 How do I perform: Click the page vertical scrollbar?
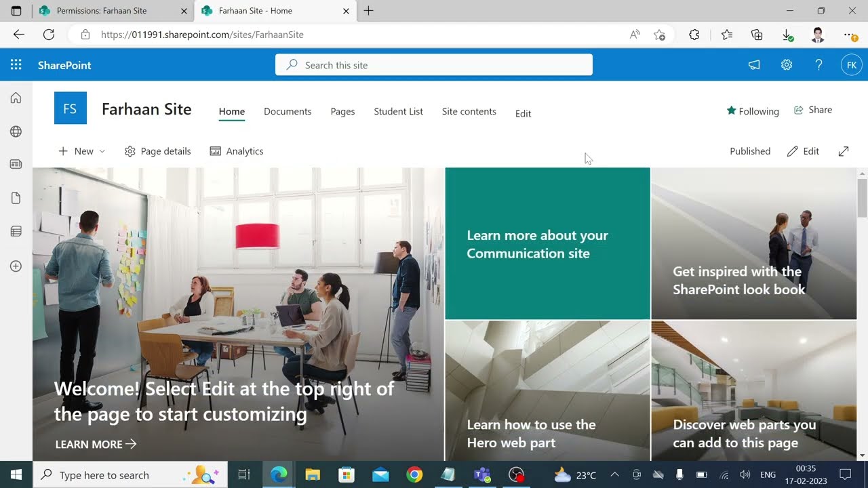click(862, 199)
